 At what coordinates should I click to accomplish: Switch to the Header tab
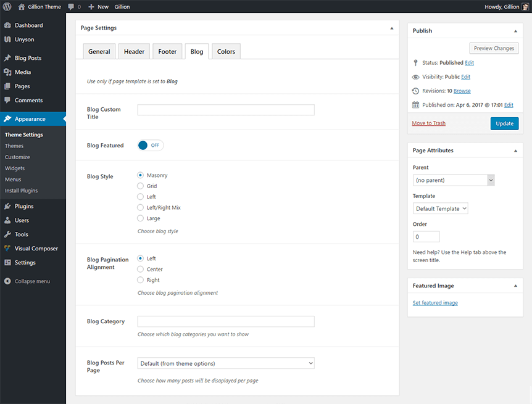click(x=134, y=52)
